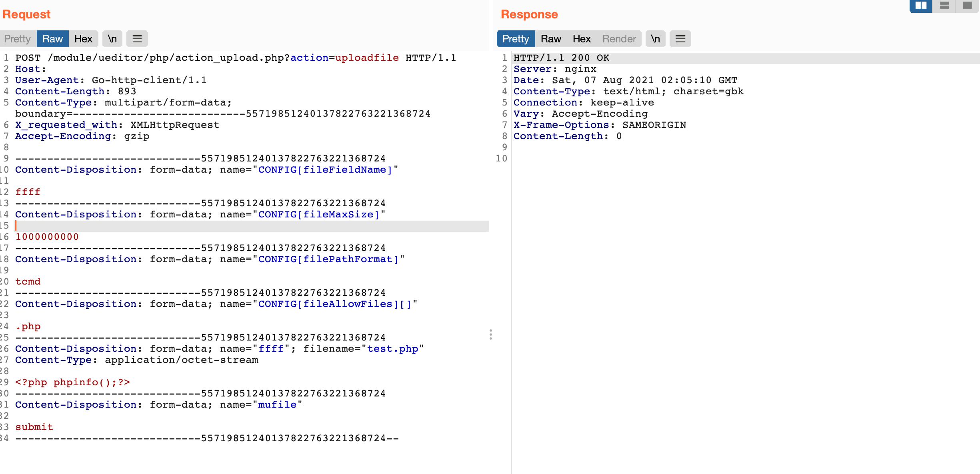Viewport: 980px width, 474px height.
Task: Click the HTTP/1.1 200 OK response line
Action: click(561, 58)
